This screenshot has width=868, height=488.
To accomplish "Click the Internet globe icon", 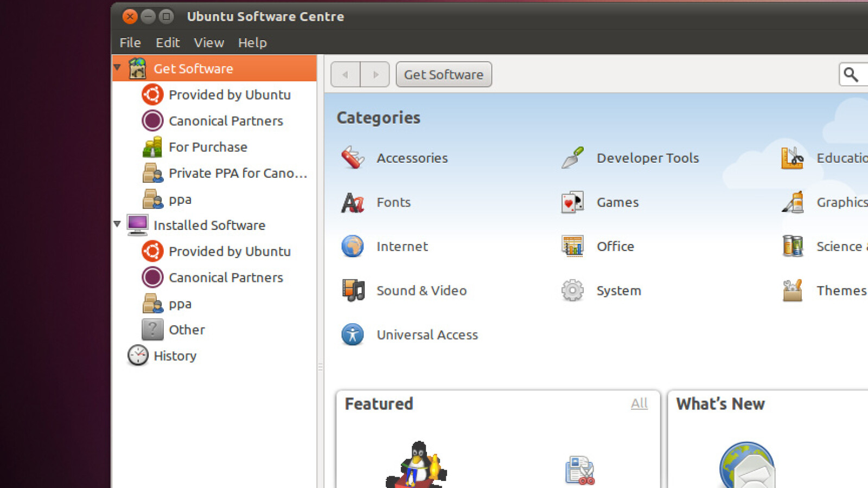I will (x=353, y=246).
